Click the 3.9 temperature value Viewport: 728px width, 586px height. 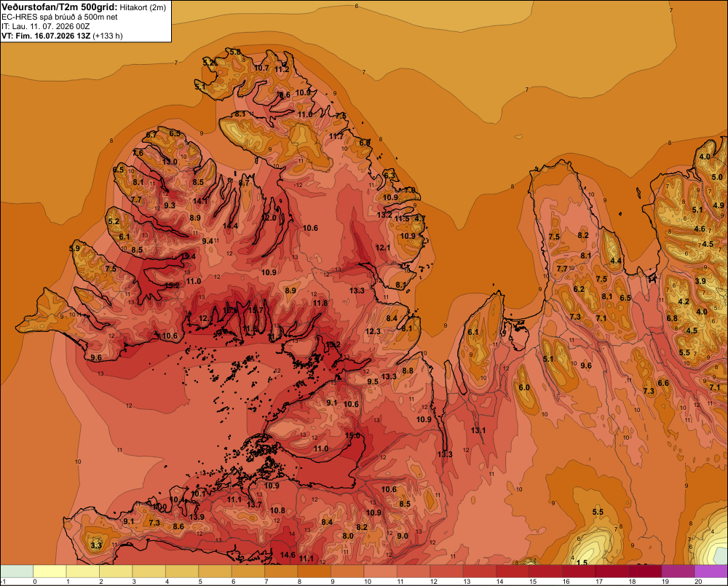(700, 281)
